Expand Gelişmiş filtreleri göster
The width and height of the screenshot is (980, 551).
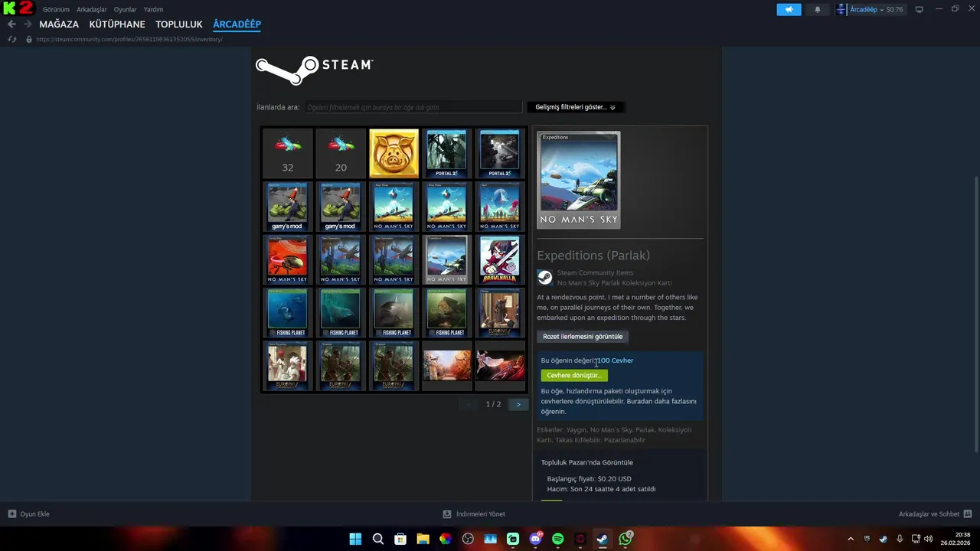pyautogui.click(x=575, y=107)
